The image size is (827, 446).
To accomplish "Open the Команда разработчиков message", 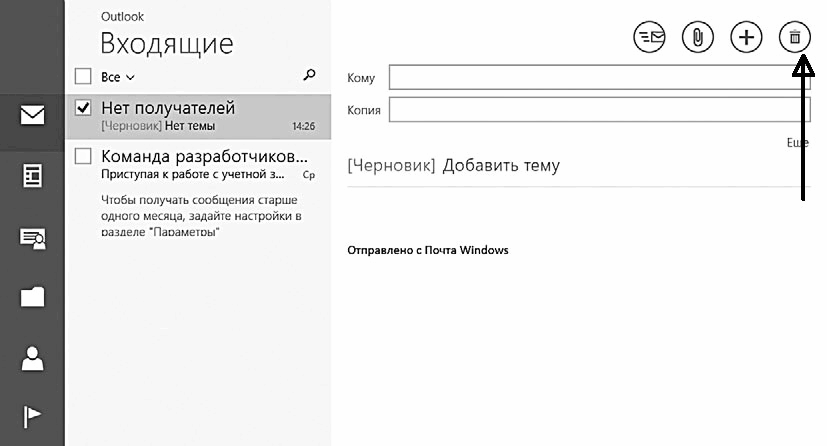I will tap(198, 164).
